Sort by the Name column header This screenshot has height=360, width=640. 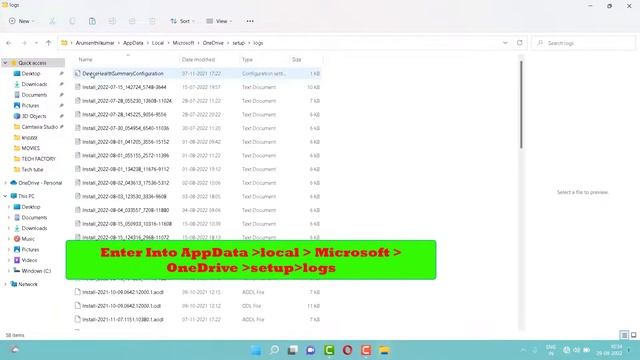click(85, 60)
